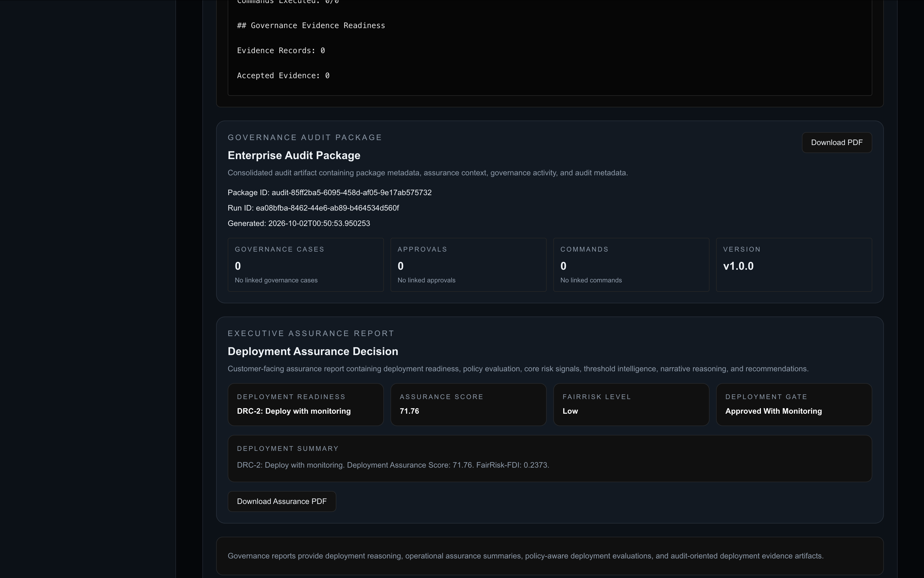
Task: Click the 'Customer-facing assurance report' description
Action: pos(518,369)
